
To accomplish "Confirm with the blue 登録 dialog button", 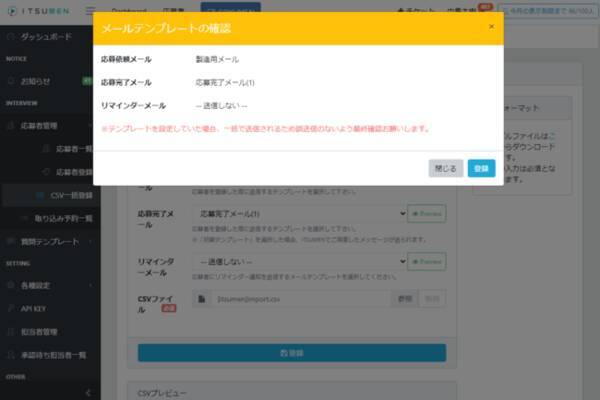I will 481,168.
